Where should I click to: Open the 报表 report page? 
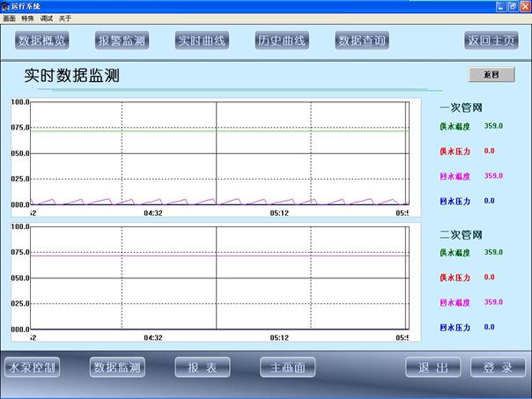[202, 367]
